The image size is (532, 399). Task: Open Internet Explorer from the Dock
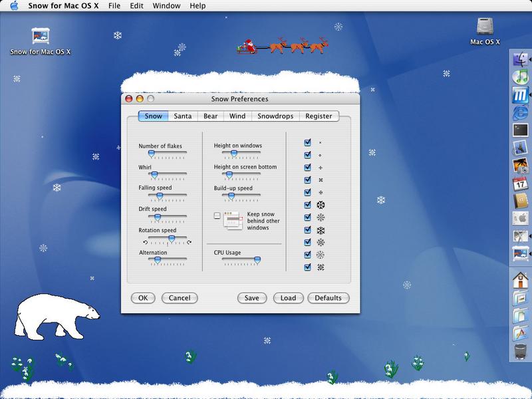coord(520,112)
